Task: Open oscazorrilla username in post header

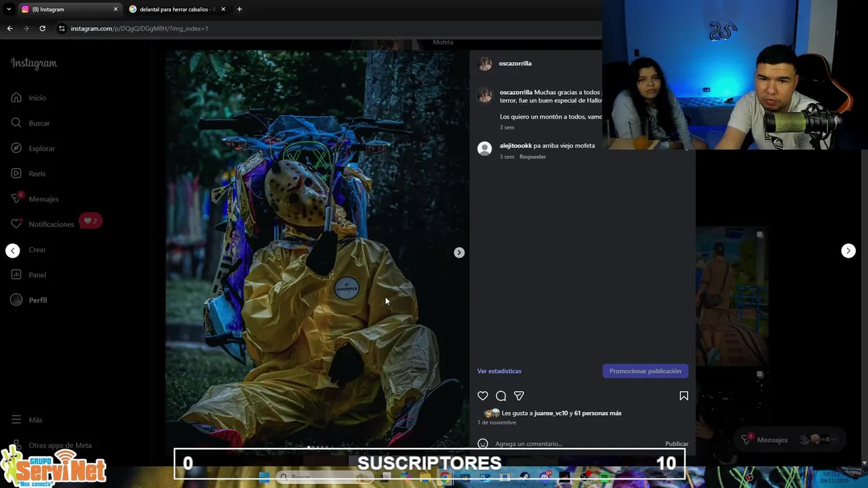Action: pos(515,64)
